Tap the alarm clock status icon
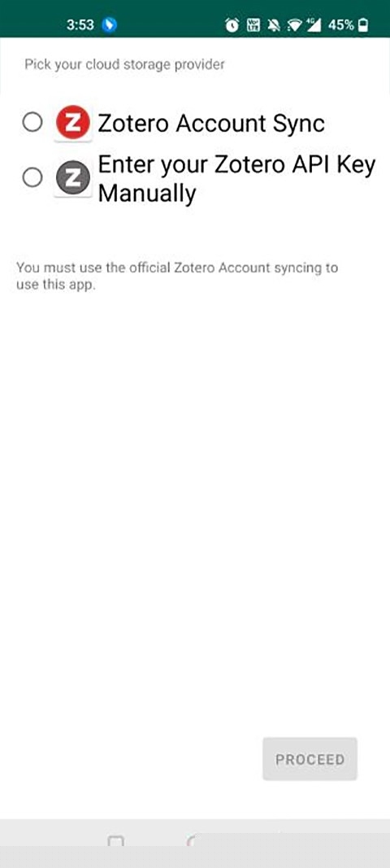390x868 pixels. [x=232, y=25]
